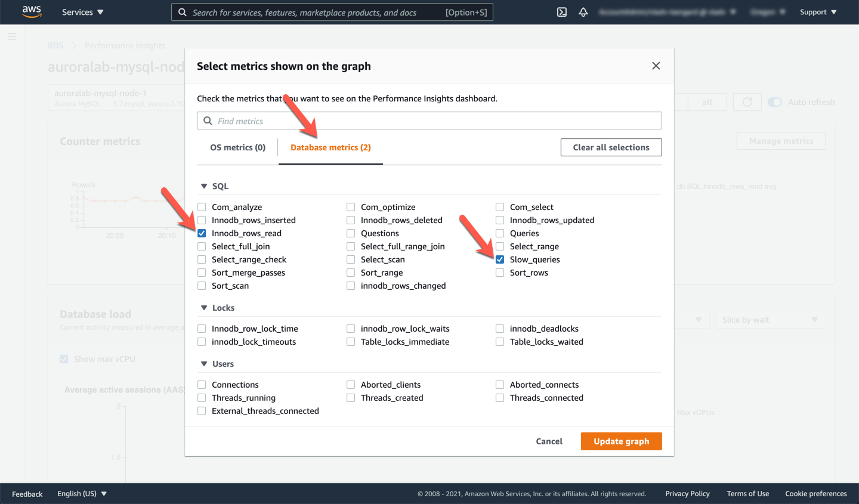Close the metrics dialog with X
The image size is (859, 504).
tap(656, 66)
